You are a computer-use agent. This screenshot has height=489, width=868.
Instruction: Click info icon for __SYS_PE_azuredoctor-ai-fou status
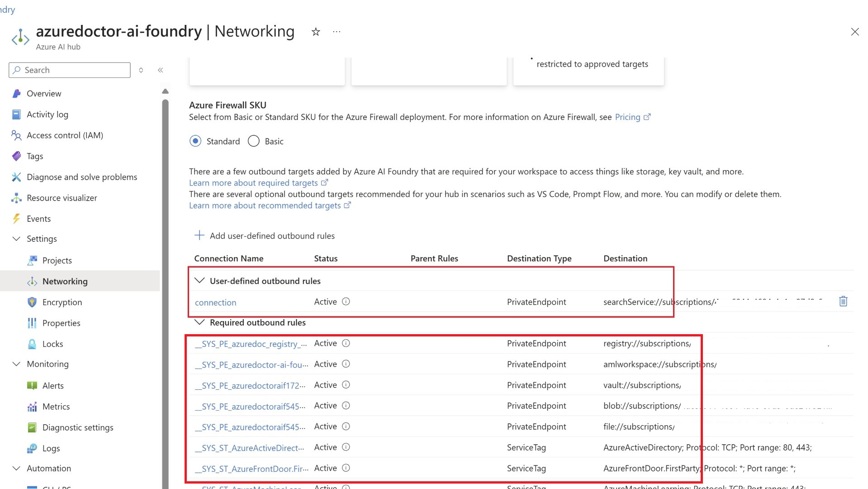[x=346, y=364]
